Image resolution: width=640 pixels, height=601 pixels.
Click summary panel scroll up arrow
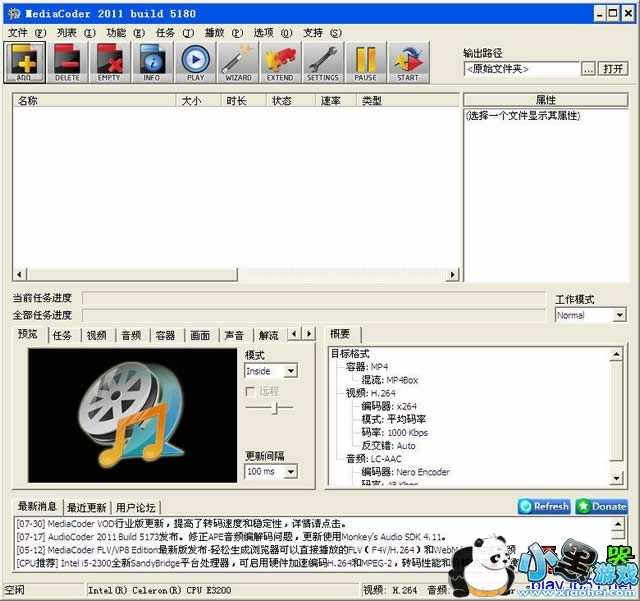click(x=617, y=354)
